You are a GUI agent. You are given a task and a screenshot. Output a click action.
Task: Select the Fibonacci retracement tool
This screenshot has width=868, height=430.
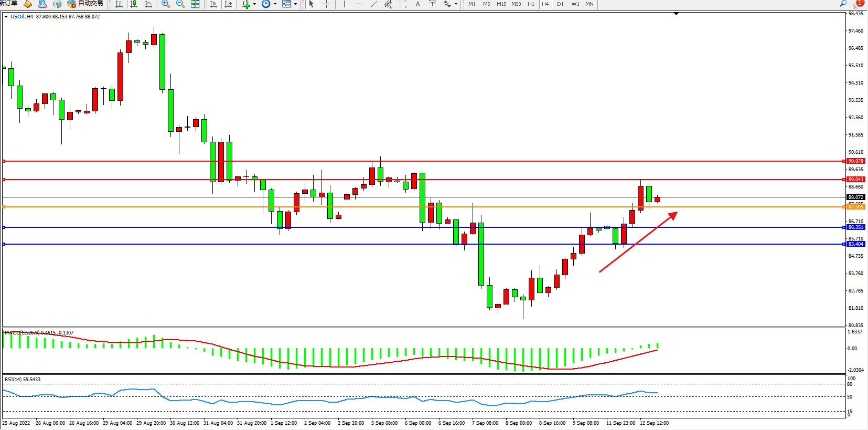403,4
